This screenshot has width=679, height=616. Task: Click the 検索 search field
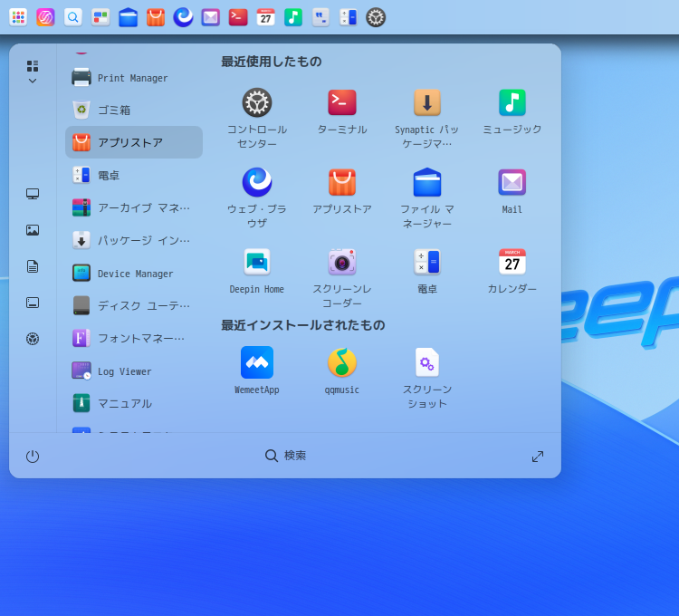pos(286,456)
